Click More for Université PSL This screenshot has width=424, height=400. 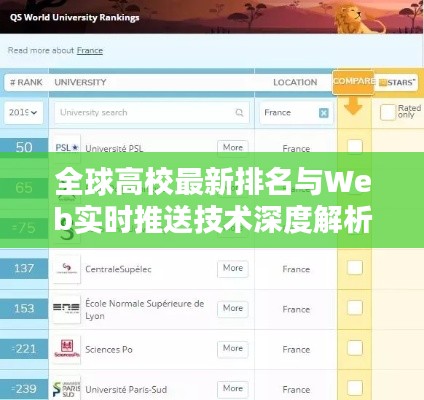(233, 147)
